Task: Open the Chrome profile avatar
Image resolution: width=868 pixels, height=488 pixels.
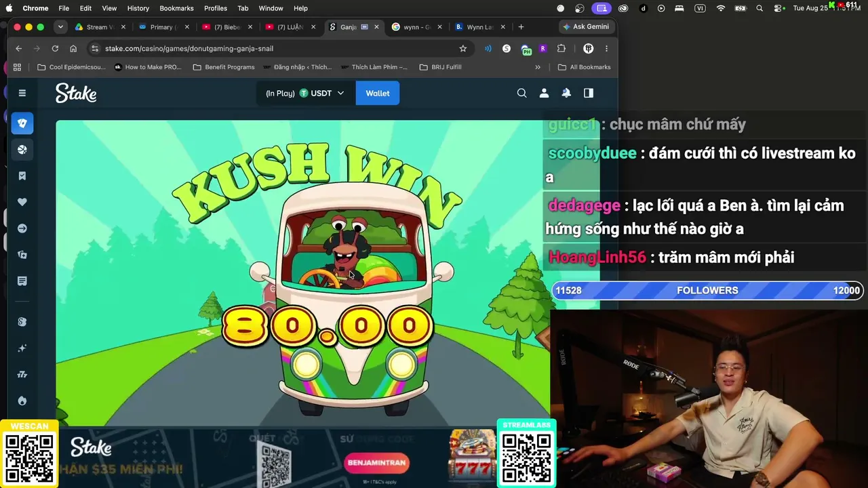Action: [589, 49]
